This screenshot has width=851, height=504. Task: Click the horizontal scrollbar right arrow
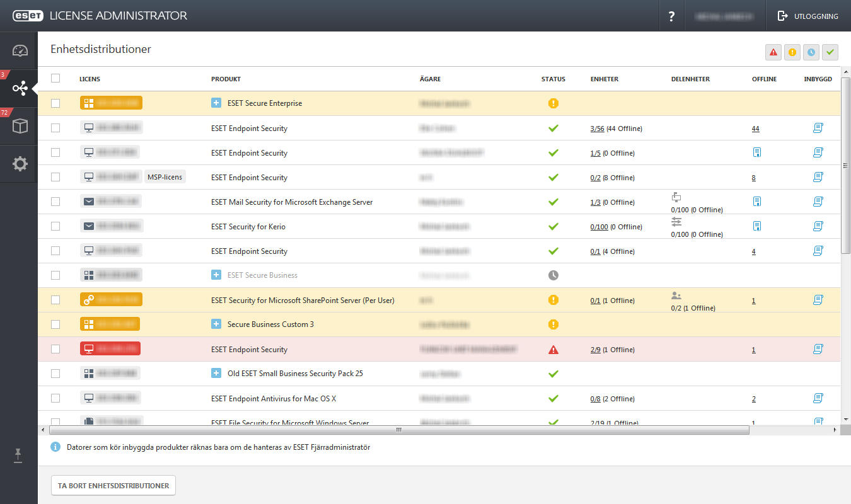[x=835, y=430]
